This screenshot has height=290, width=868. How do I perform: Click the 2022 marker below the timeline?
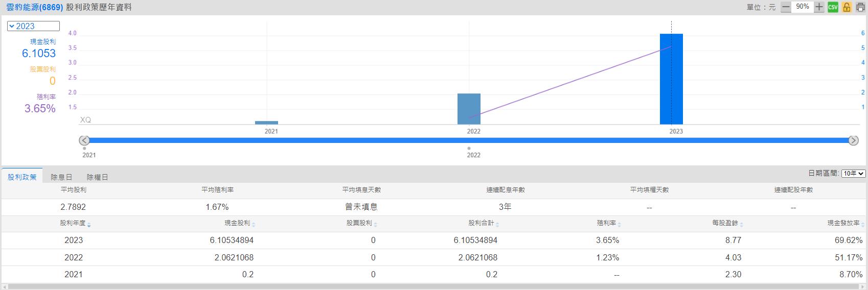coord(469,149)
